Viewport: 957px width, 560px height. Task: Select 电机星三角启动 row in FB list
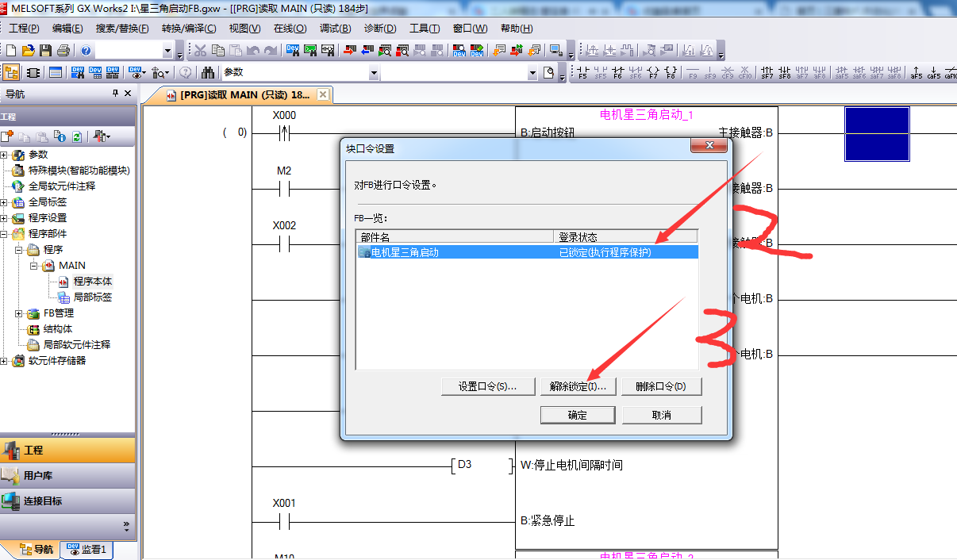tap(405, 252)
